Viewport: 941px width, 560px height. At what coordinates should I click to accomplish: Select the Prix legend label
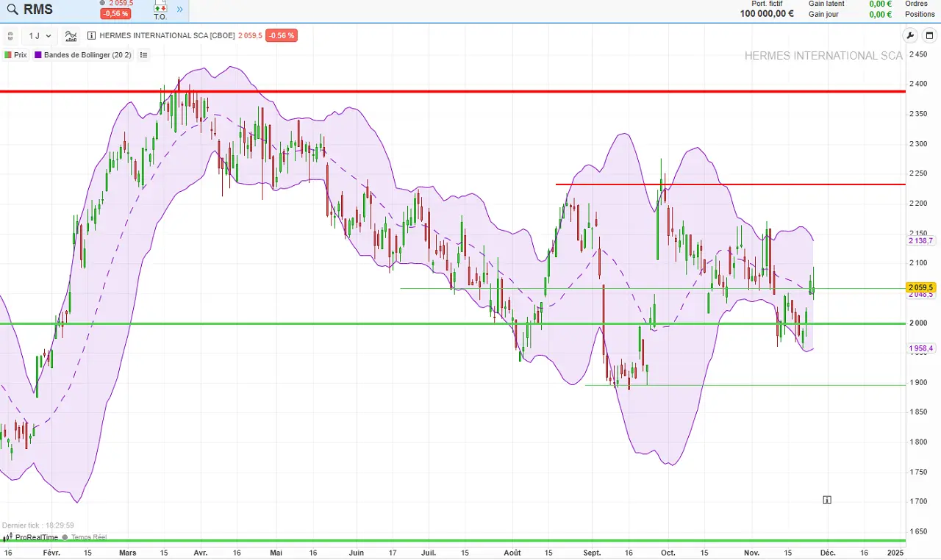click(x=21, y=55)
